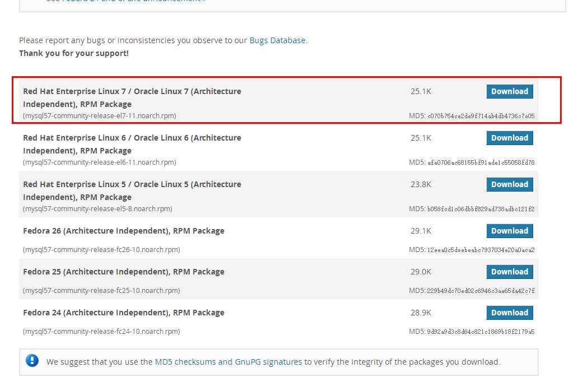The width and height of the screenshot is (588, 377).
Task: Click MD5 hash afe0706ac68155bf91ade1c55058fd78
Action: point(481,162)
